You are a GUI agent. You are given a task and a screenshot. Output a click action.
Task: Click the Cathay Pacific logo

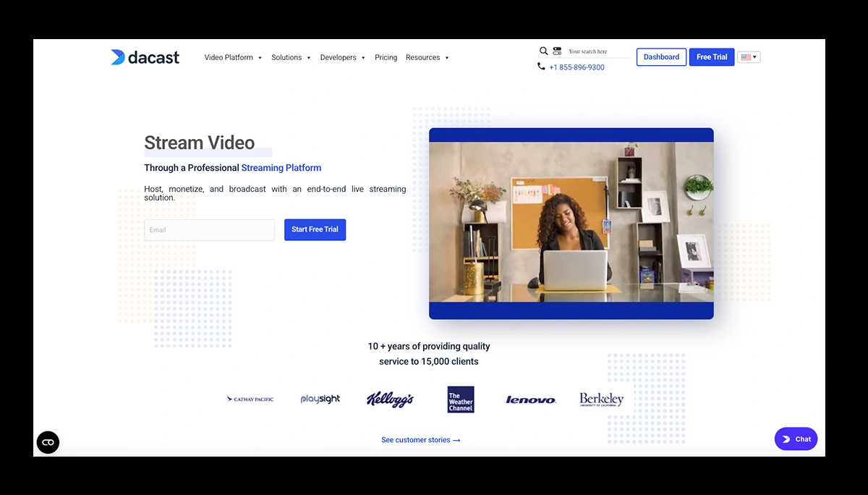pos(250,399)
